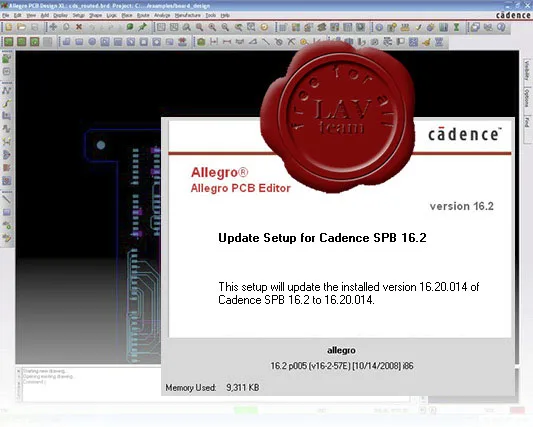533x427 pixels.
Task: Click the cadence logo on splash dialog
Action: click(x=465, y=134)
